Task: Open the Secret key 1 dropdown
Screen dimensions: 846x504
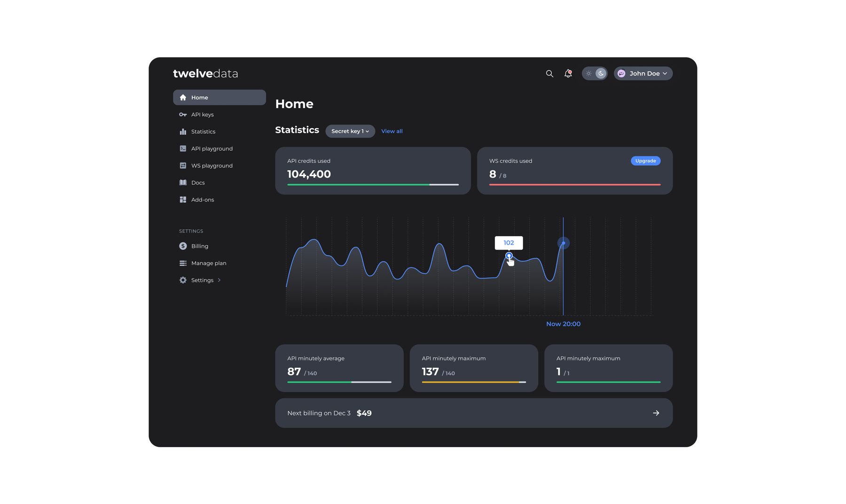Action: pyautogui.click(x=350, y=131)
